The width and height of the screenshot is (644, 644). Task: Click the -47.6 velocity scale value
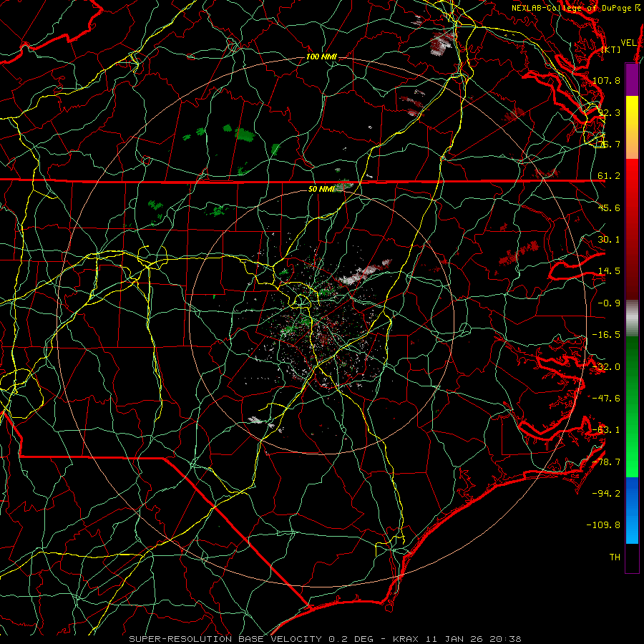[x=606, y=399]
